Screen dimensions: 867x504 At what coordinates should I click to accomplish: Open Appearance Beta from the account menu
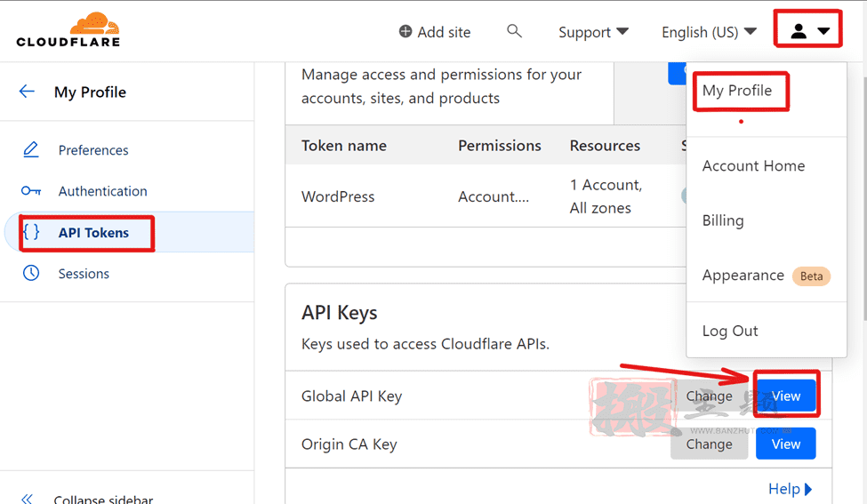[x=766, y=276]
